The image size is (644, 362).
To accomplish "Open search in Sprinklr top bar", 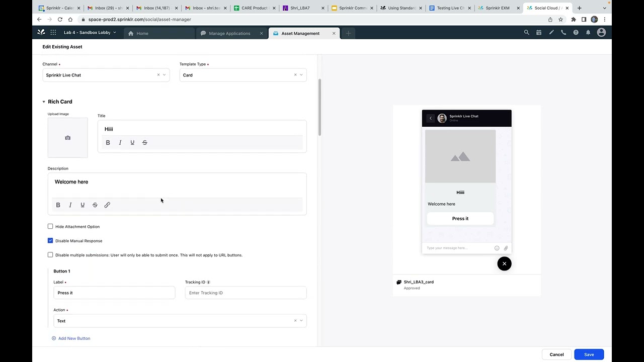I will pyautogui.click(x=527, y=33).
